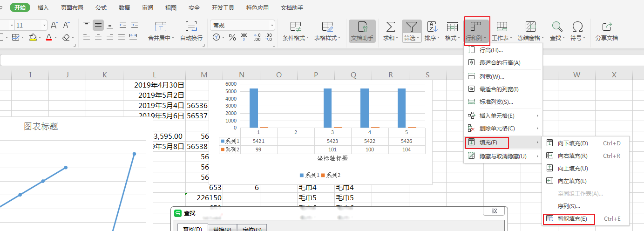This screenshot has height=231, width=644.
Task: Click the 求和 (AutoSum) sigma icon
Action: click(x=391, y=27)
